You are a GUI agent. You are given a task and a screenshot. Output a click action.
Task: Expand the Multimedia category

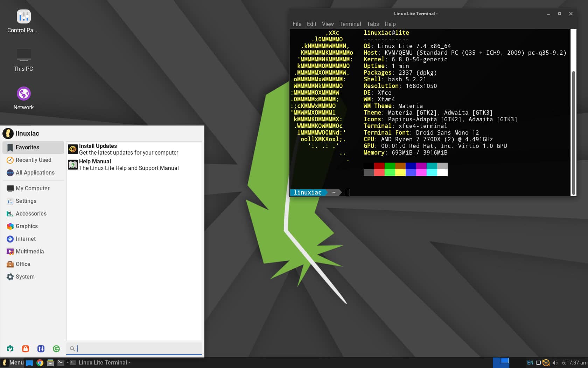[x=29, y=251]
